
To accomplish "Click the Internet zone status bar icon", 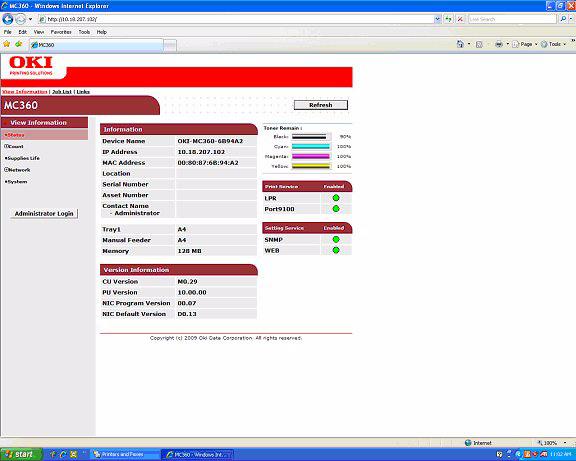I will (468, 443).
